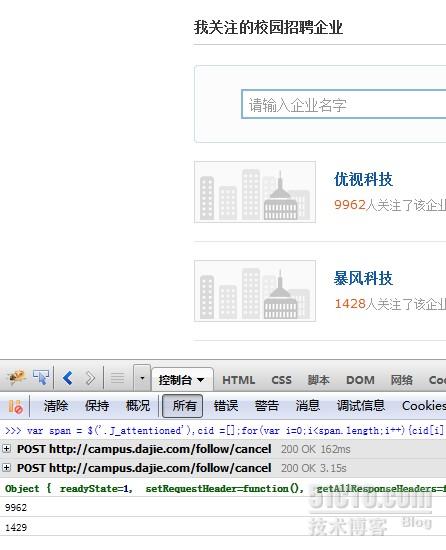Click the 1428人关注 follower count

pos(390,304)
